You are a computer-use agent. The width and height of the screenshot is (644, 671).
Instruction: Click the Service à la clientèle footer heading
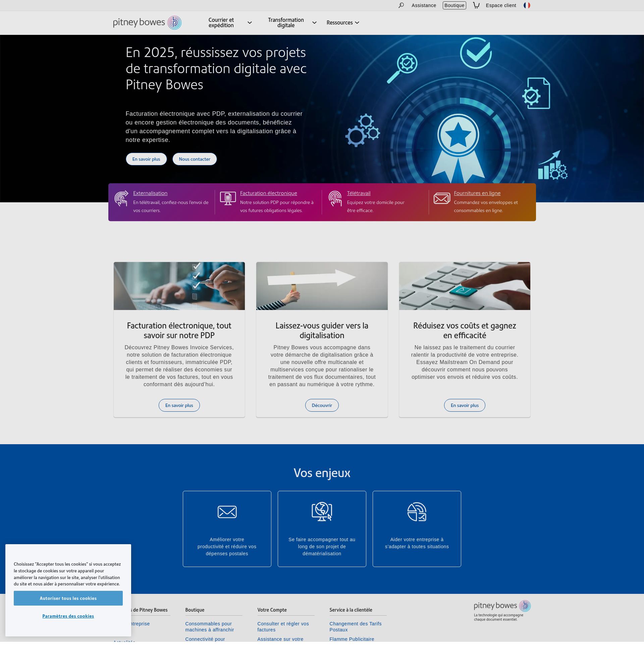351,610
